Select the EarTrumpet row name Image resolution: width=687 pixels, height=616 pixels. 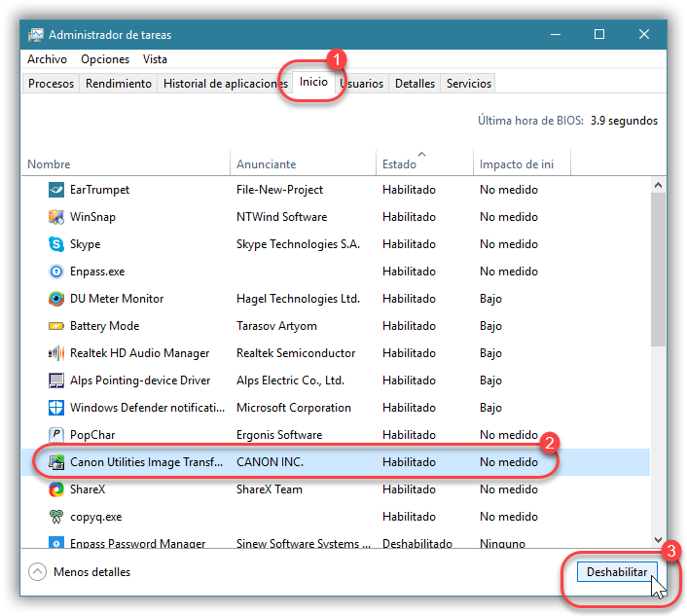[x=99, y=190]
